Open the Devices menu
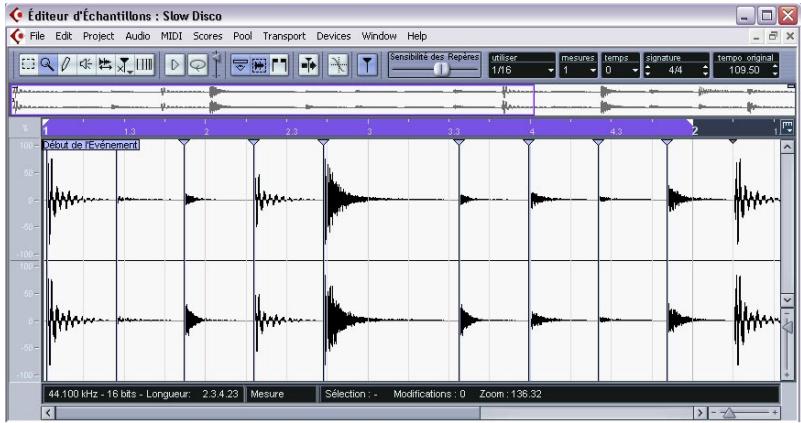The width and height of the screenshot is (801, 423). 334,36
